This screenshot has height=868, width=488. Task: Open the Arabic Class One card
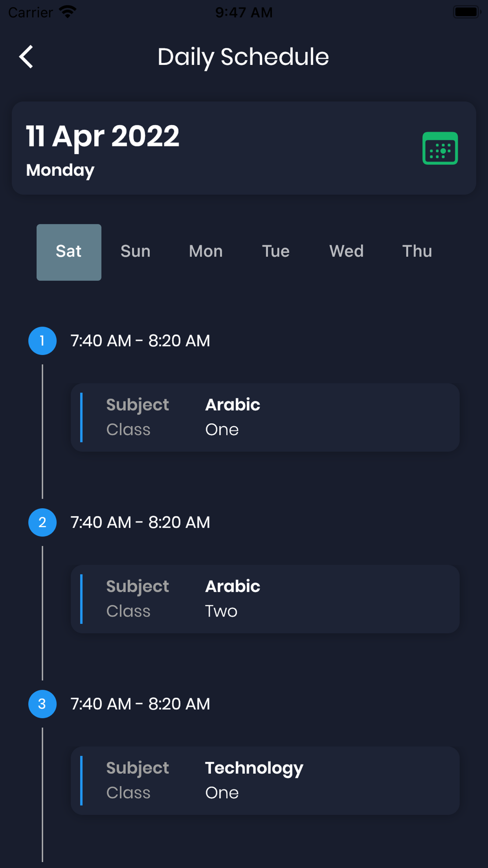[265, 417]
